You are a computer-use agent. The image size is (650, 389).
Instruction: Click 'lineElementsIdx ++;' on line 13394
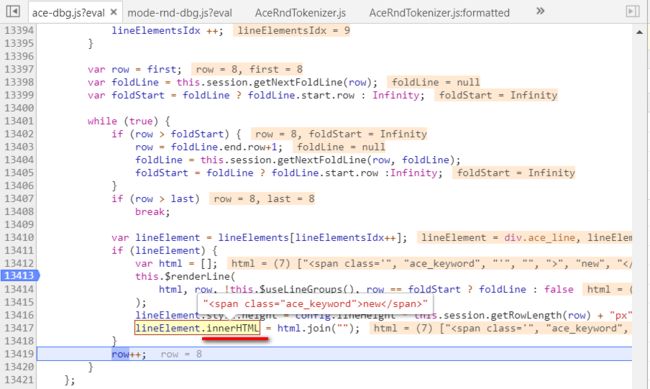(167, 31)
